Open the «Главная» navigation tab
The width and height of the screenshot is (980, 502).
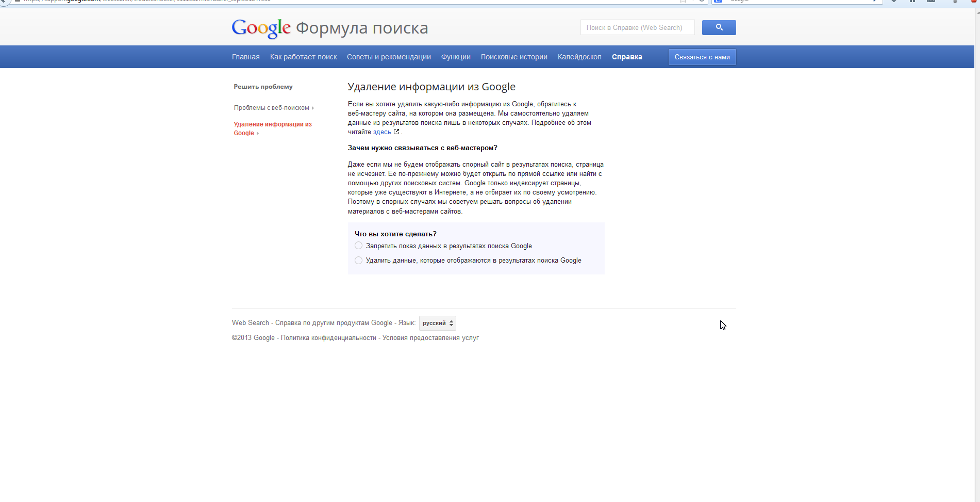(x=246, y=57)
